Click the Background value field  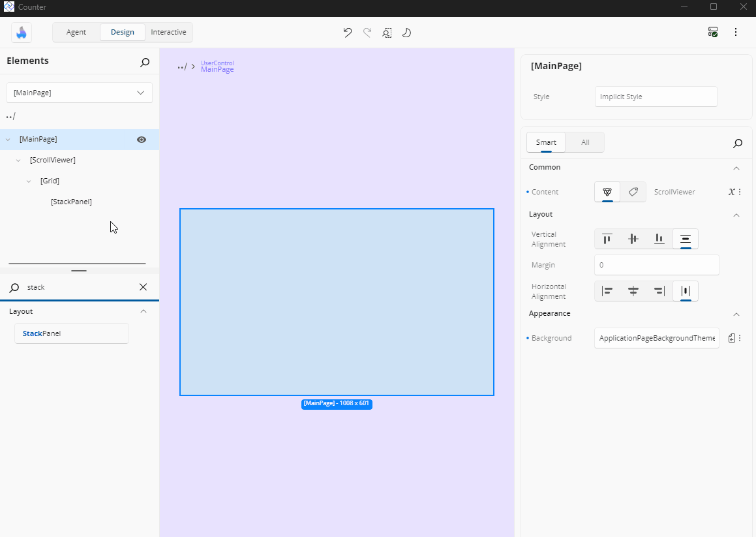(x=656, y=338)
